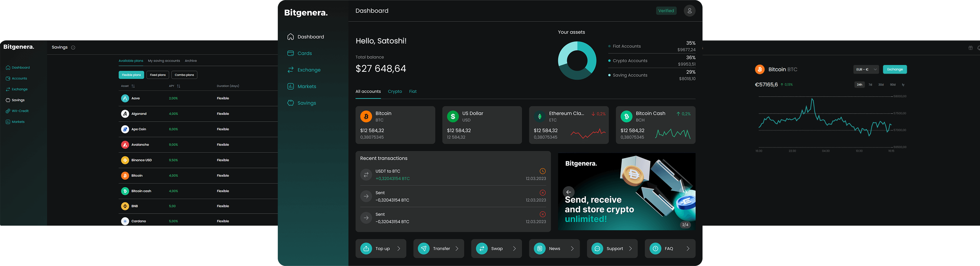Open Dashboard in the Savings window sidebar
Viewport: 980px width, 266px height.
[x=18, y=67]
